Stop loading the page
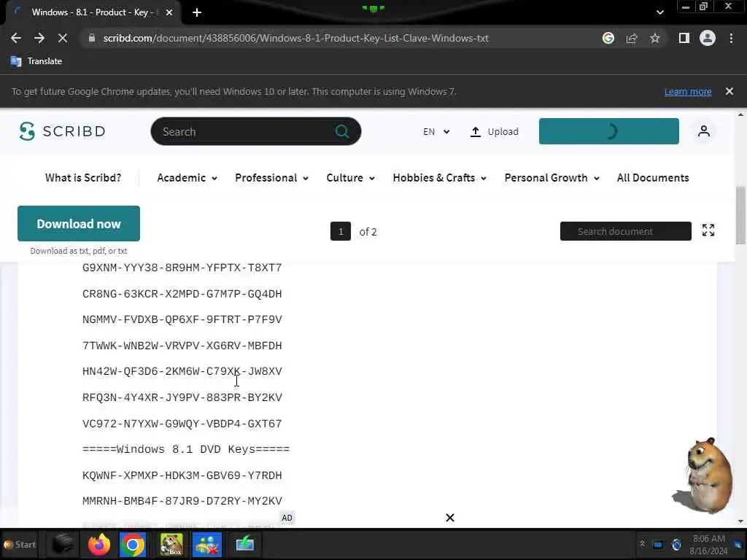 [x=63, y=38]
